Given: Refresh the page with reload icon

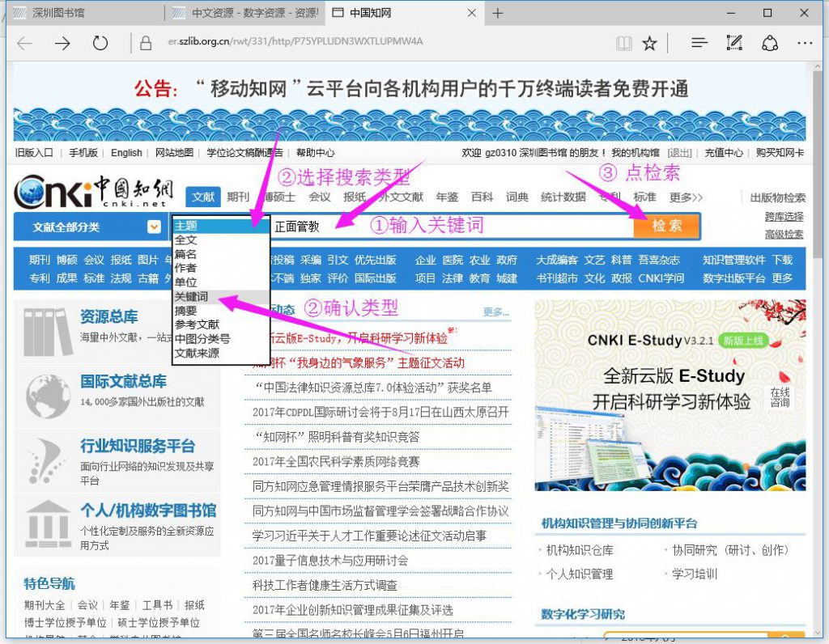Looking at the screenshot, I should [100, 44].
